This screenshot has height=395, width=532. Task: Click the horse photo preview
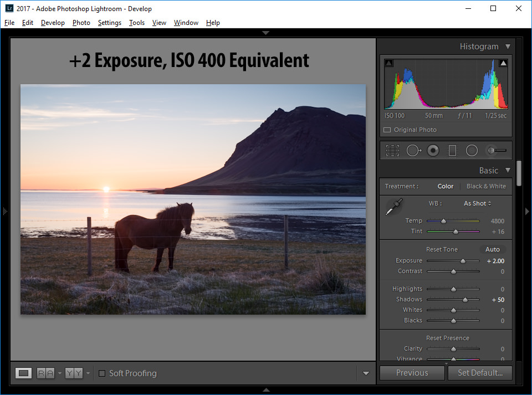(x=193, y=199)
